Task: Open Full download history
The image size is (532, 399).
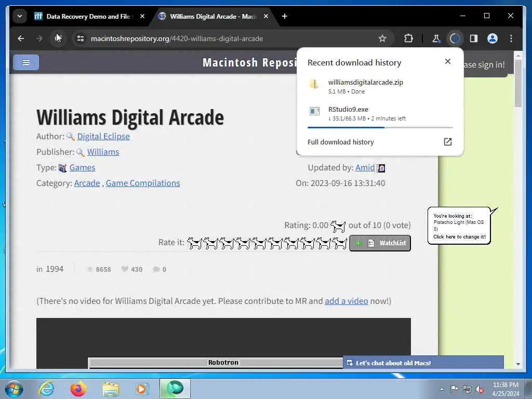Action: pyautogui.click(x=341, y=142)
